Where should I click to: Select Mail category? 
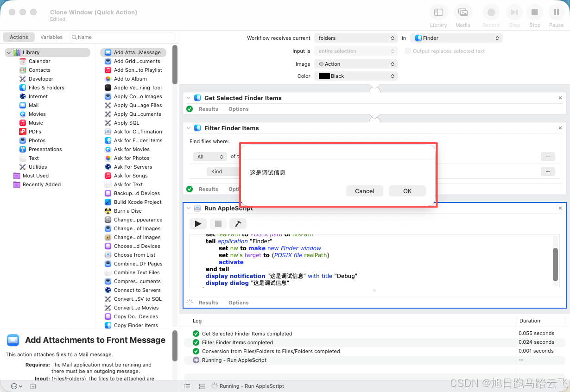point(33,105)
